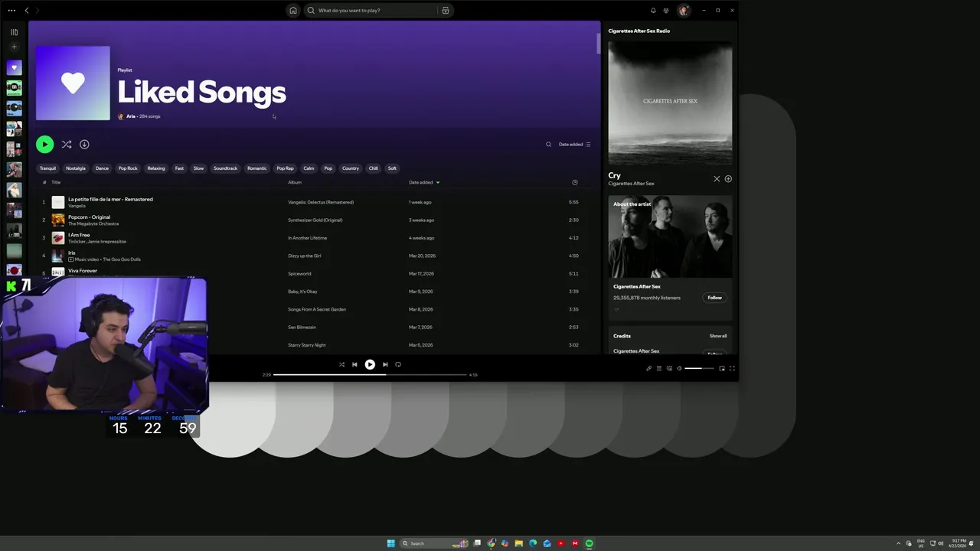
Task: Sort by the duration clock column
Action: [574, 182]
